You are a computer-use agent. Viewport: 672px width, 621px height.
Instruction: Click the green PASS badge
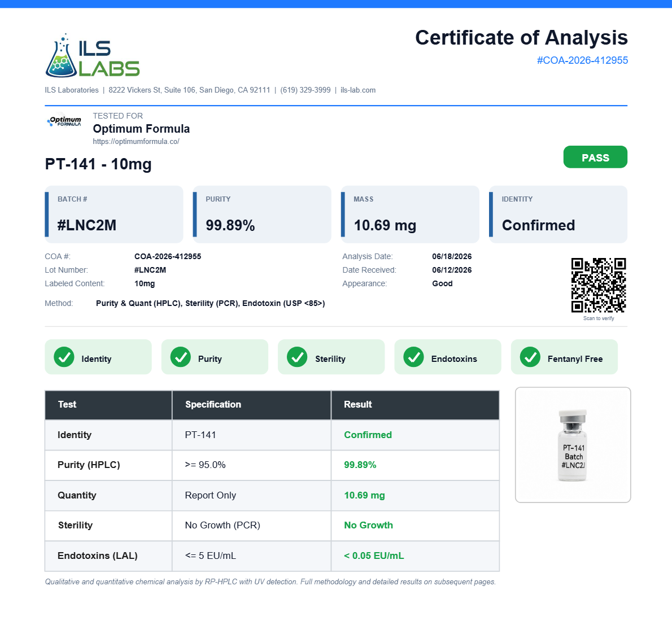[595, 157]
